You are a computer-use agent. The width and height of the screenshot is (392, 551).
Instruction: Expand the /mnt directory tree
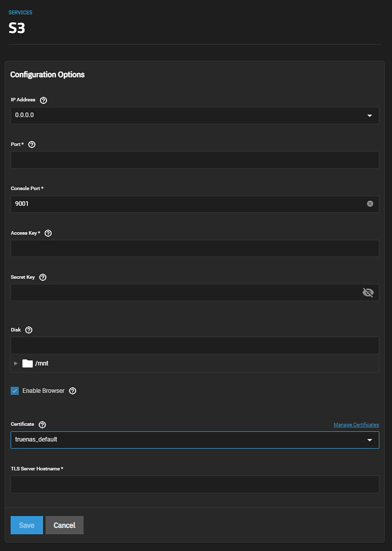coord(16,363)
